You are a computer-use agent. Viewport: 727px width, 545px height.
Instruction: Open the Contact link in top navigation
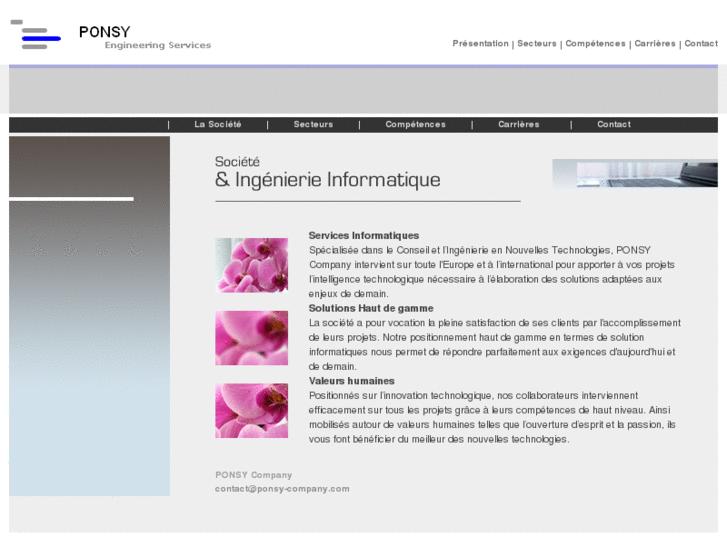[701, 44]
